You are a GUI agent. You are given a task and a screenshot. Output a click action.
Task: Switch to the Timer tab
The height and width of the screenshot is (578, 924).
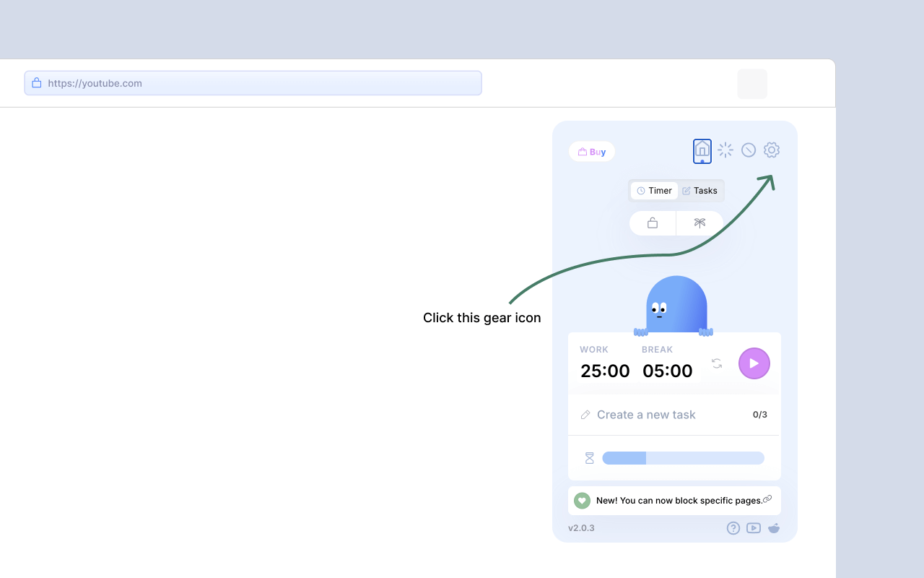coord(654,191)
